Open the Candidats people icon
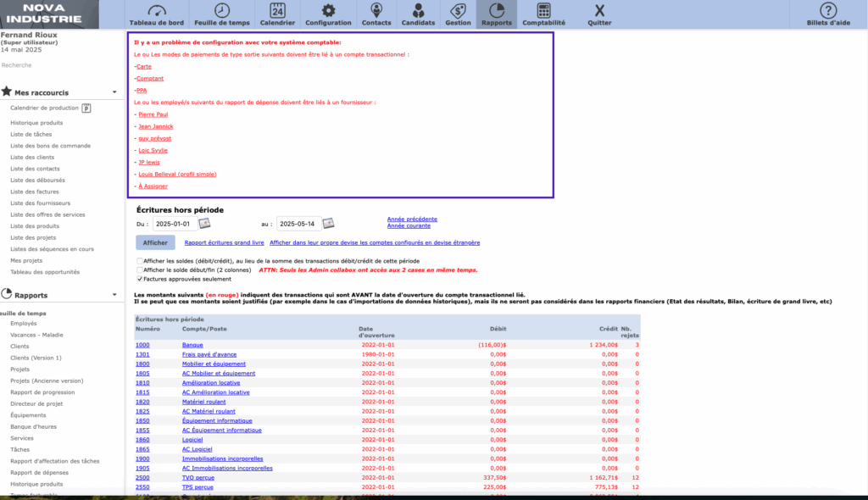This screenshot has width=868, height=500. (x=417, y=11)
